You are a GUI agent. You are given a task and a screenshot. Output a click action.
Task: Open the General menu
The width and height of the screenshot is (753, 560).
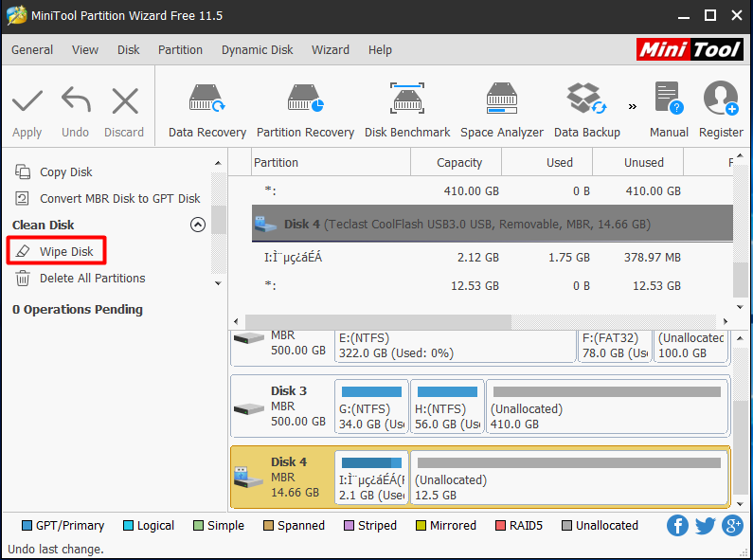32,50
